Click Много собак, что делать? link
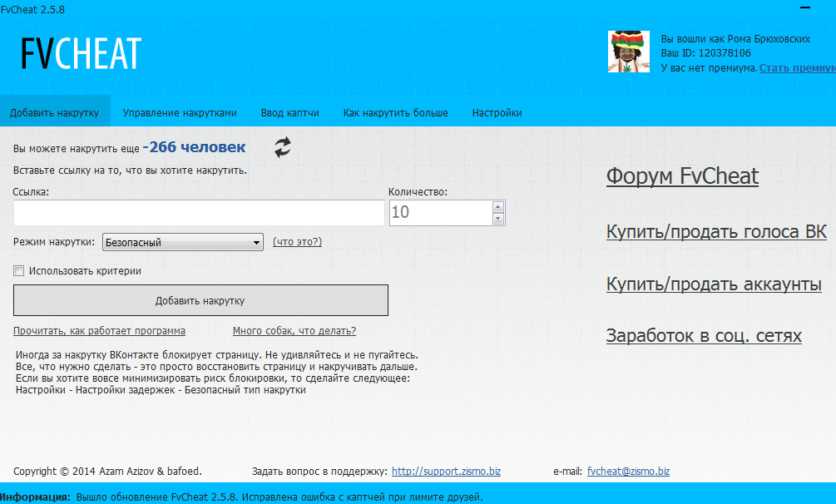Screen dimensions: 836x504 pyautogui.click(x=294, y=331)
